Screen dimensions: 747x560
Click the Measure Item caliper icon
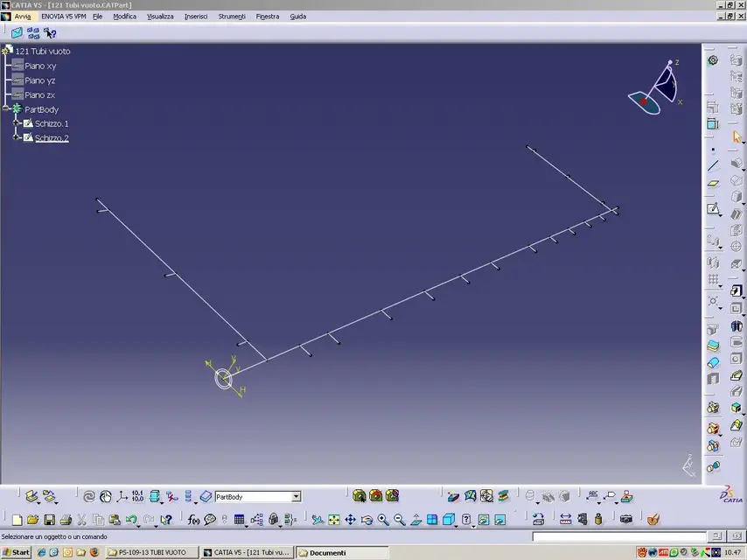[582, 520]
